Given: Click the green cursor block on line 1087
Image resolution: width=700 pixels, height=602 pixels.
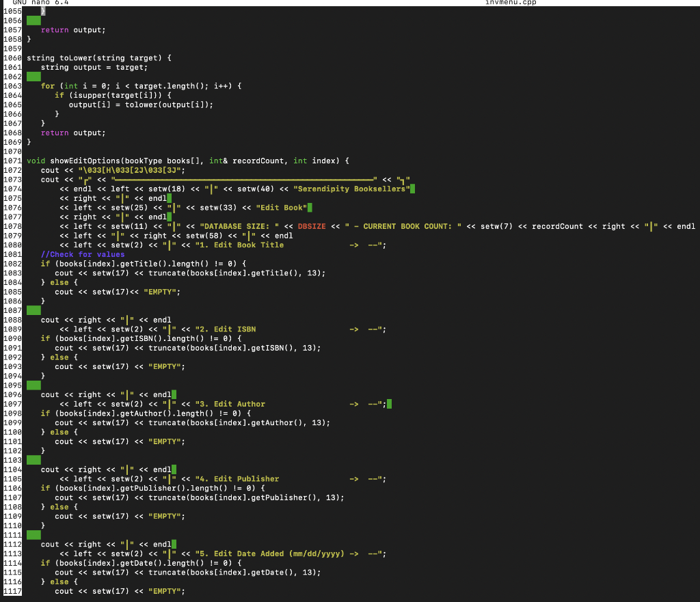Looking at the screenshot, I should 33,310.
